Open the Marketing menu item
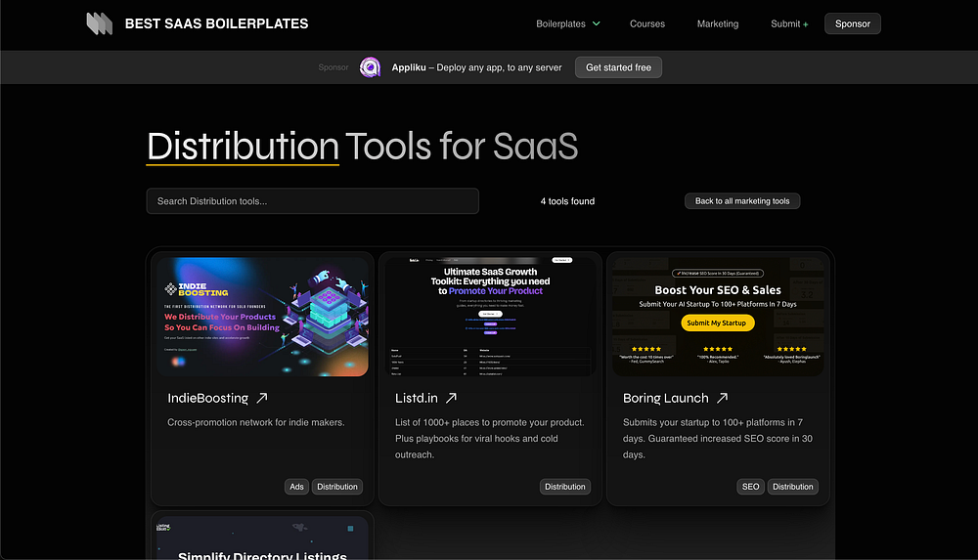Viewport: 978px width, 560px height. (717, 23)
